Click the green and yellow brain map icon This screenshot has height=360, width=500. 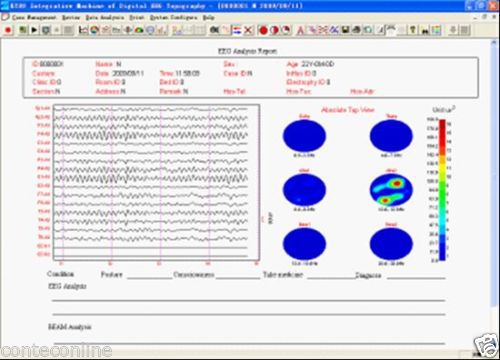139,30
